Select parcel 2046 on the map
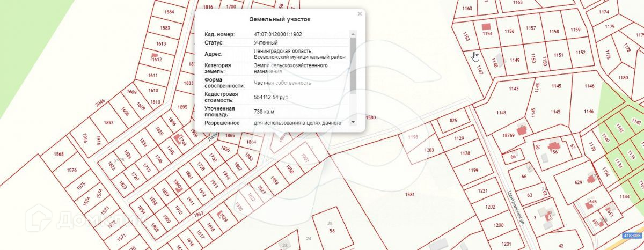Viewport: 644px width, 250px height. (x=100, y=104)
